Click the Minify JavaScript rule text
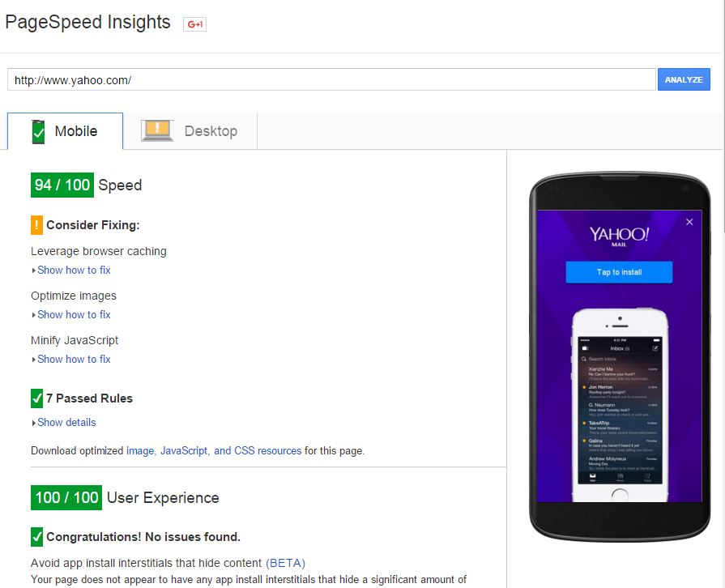 75,340
